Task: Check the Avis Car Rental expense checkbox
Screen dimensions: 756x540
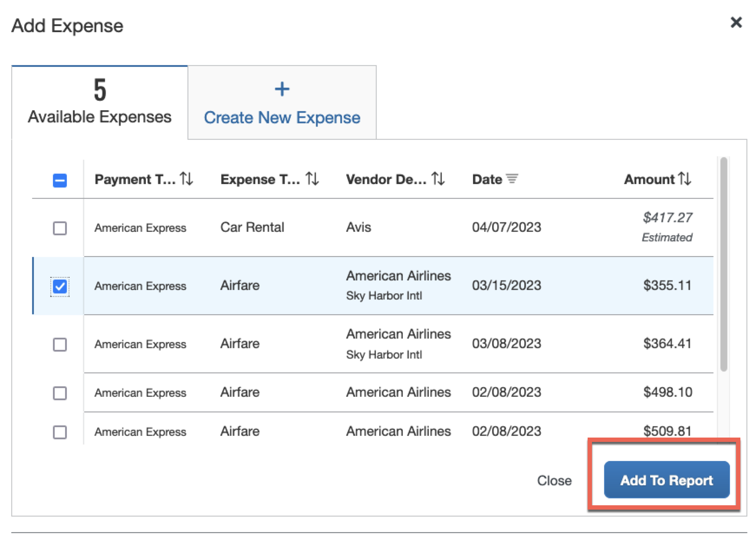Action: point(60,228)
